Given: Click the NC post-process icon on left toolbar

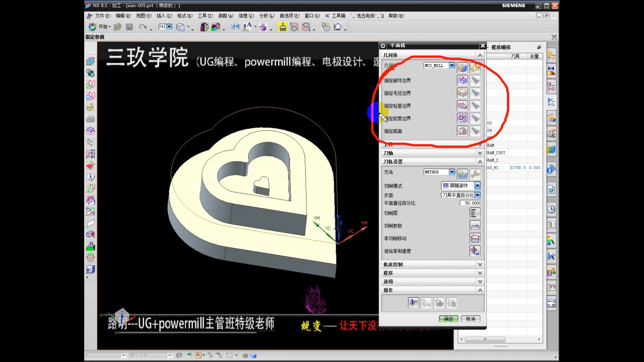Looking at the screenshot, I should pyautogui.click(x=90, y=269).
